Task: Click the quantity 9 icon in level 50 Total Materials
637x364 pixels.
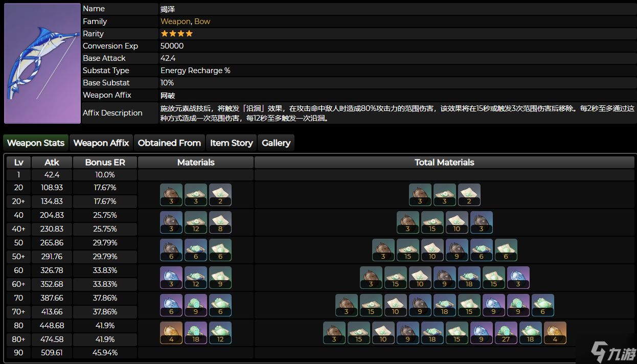Action: pos(457,250)
